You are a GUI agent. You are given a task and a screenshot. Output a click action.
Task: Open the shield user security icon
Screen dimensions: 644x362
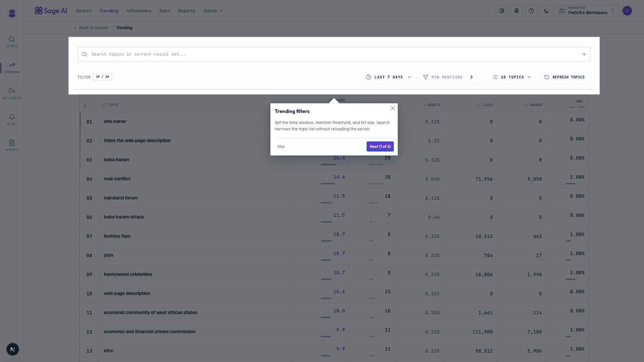pos(517,11)
